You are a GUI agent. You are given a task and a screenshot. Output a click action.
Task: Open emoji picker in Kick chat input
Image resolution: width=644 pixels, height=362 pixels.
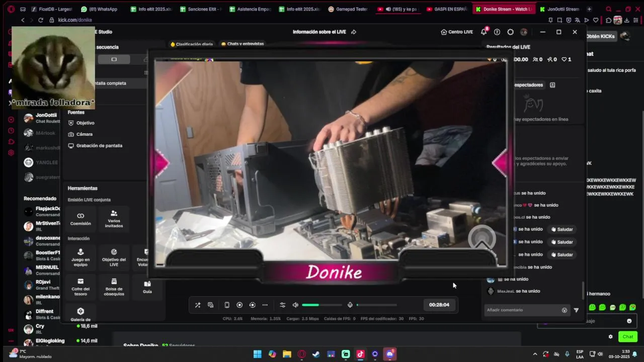coord(629,321)
